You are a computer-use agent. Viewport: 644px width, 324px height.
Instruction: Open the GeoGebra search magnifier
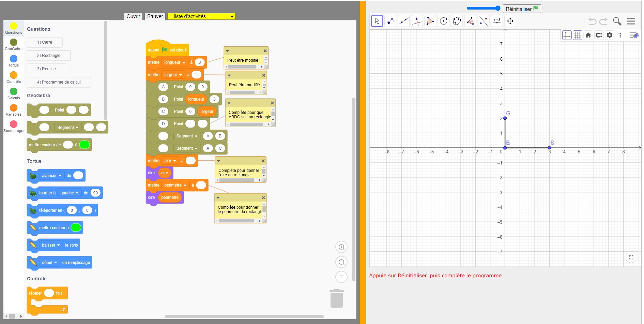click(x=617, y=21)
